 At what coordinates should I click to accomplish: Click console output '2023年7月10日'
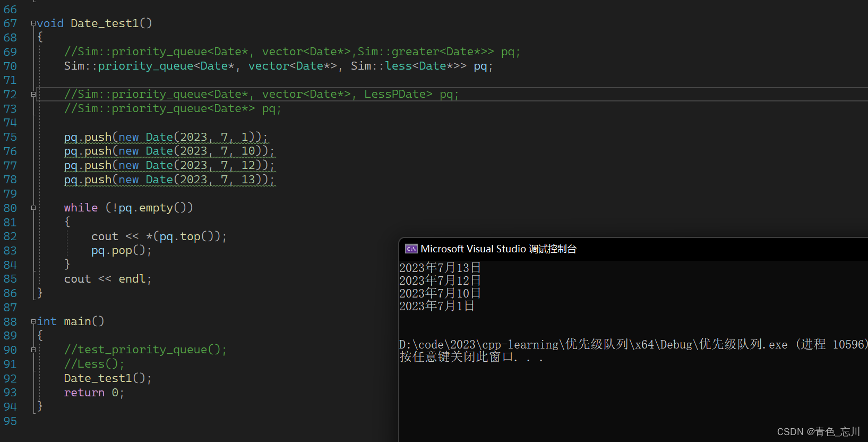point(440,293)
